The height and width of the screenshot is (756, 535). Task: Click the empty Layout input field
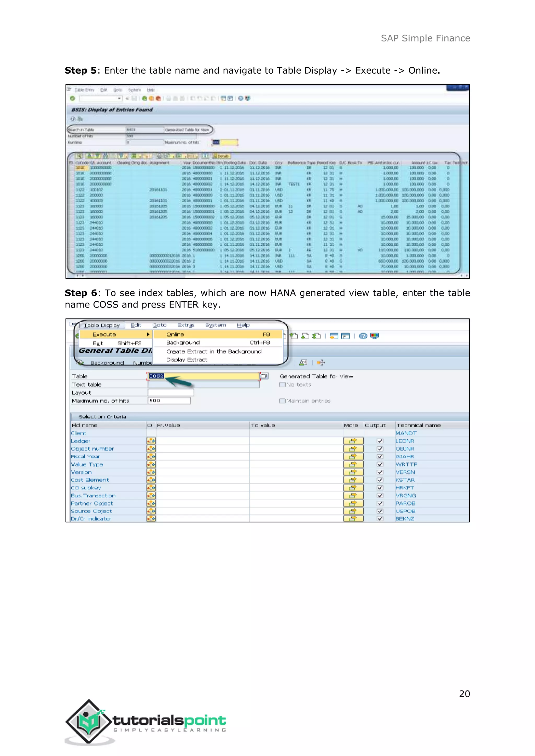coord(171,392)
